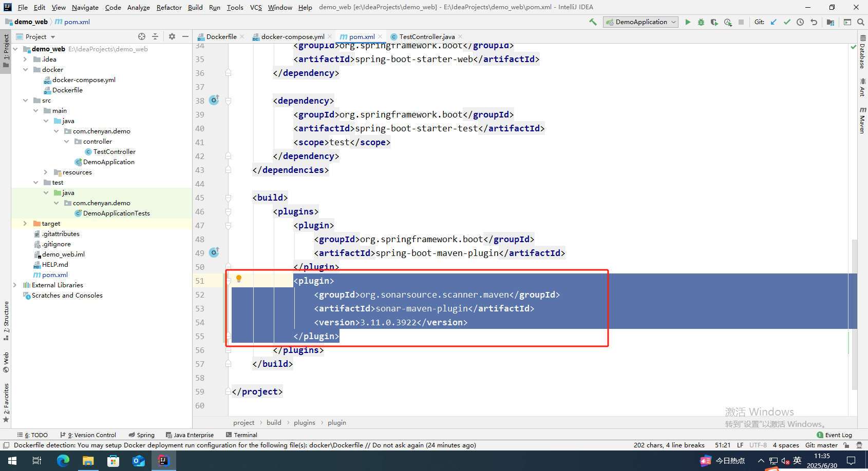Screen dimensions: 868x471
Task: Collapse the controller package
Action: (x=66, y=142)
